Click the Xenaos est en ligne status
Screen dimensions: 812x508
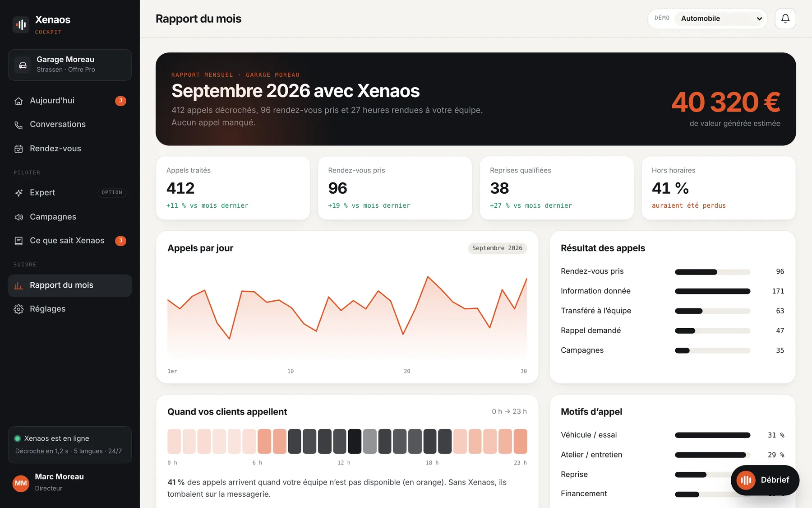click(70, 445)
